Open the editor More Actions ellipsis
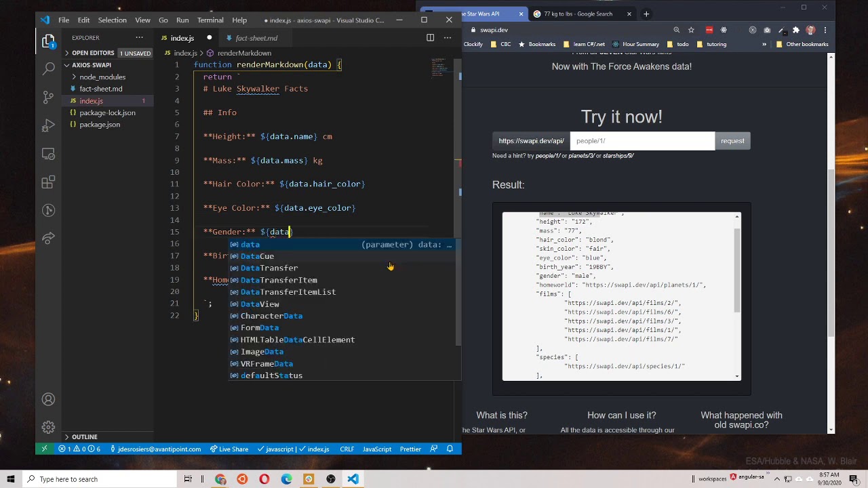 click(x=447, y=38)
